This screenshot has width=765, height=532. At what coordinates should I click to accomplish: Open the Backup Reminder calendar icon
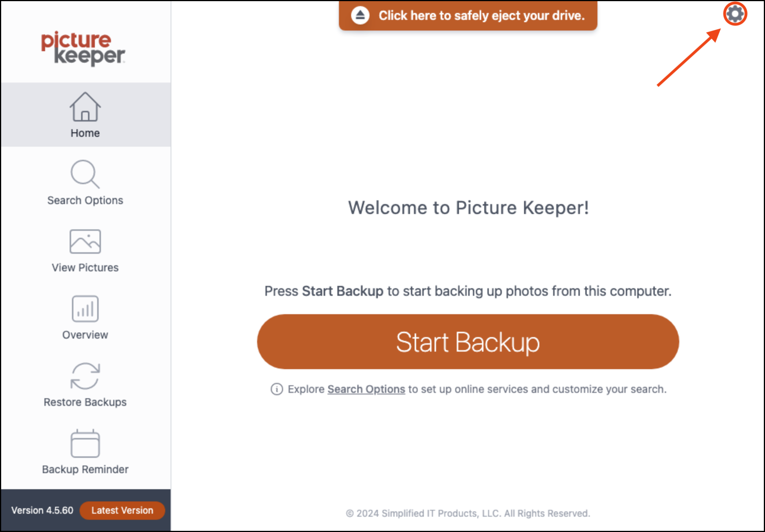coord(85,443)
